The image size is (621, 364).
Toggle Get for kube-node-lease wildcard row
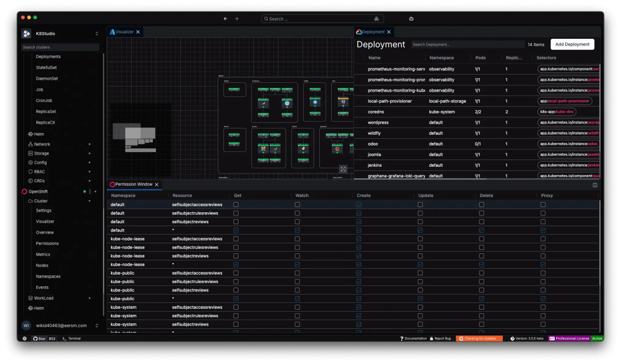236,265
